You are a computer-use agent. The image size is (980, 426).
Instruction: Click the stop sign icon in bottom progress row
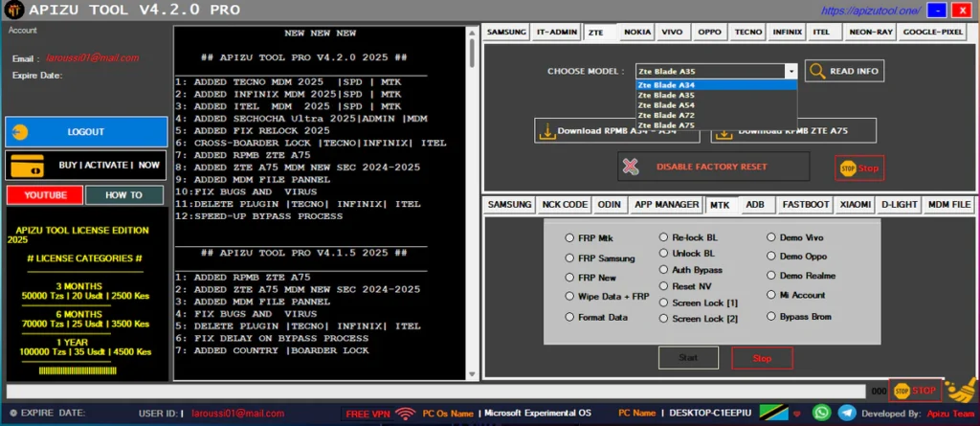pyautogui.click(x=902, y=391)
